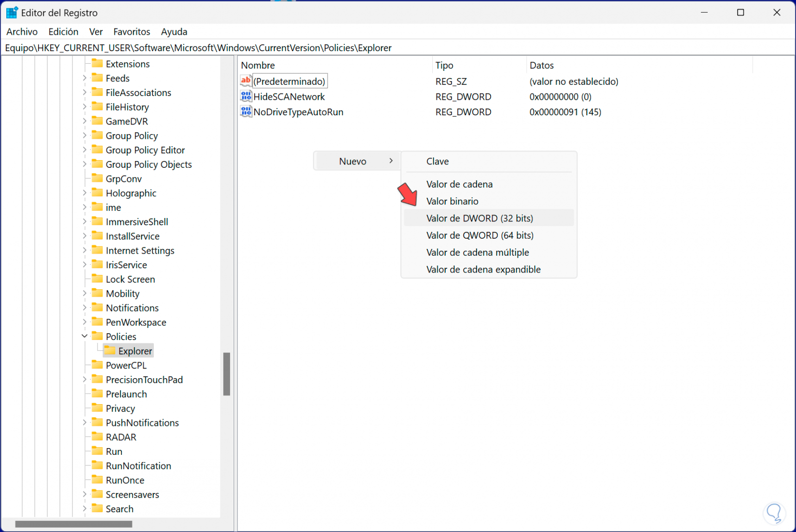Screen dimensions: 796x532
Task: Click the NoDriveTypeAutoRun DWORD value icon
Action: pos(246,112)
